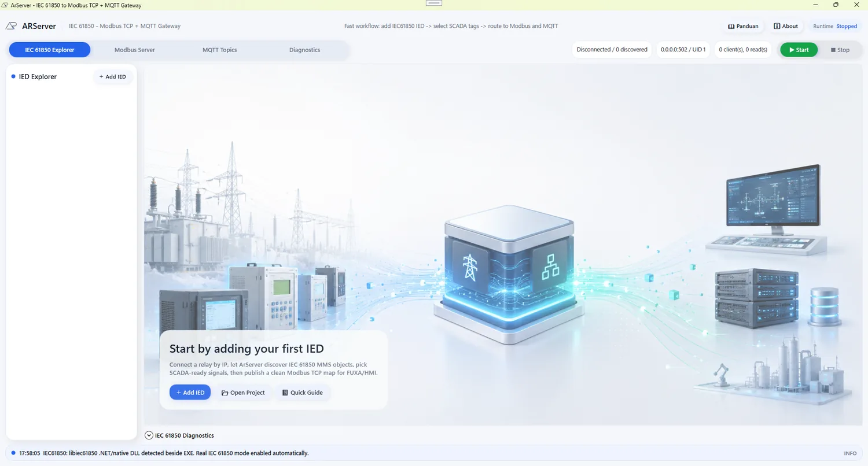Click the Stop runtime button
The height and width of the screenshot is (466, 868).
click(x=840, y=50)
